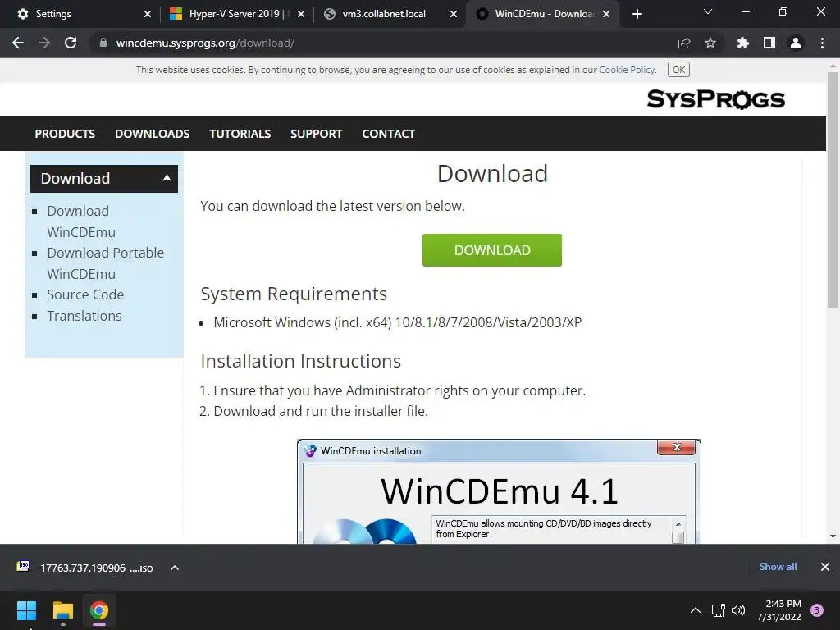This screenshot has height=630, width=840.
Task: Open the network status tray icon
Action: click(718, 610)
